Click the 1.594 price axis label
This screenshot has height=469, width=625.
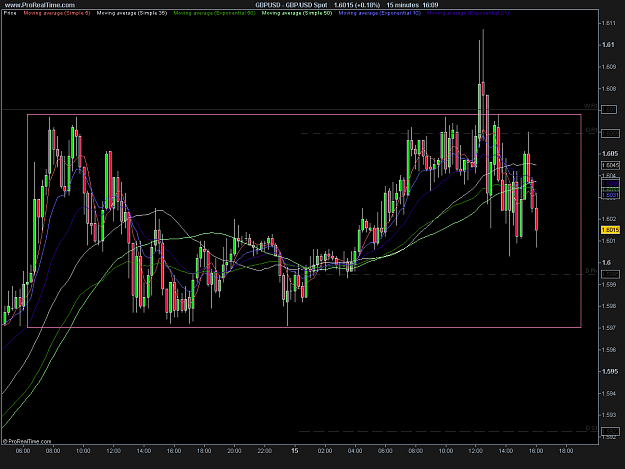(609, 393)
